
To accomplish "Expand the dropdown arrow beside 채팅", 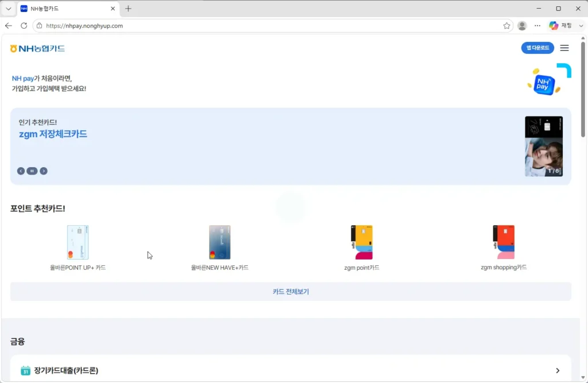I will (581, 25).
